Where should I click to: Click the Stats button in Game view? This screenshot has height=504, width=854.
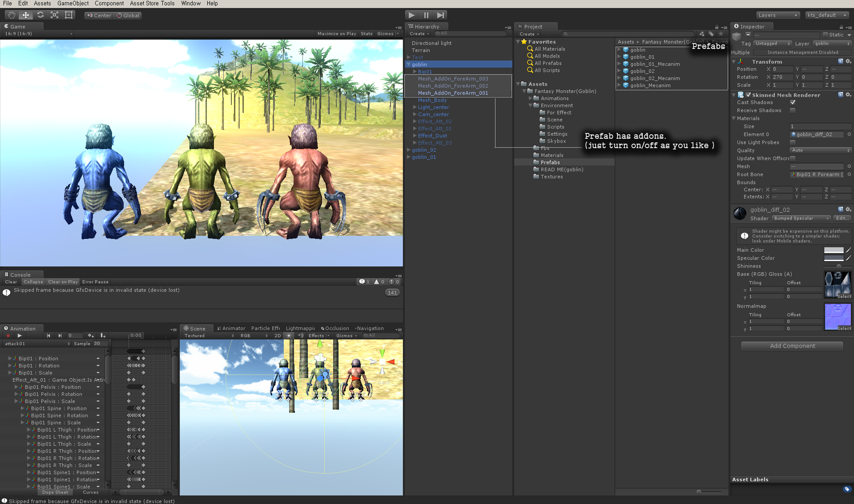367,34
